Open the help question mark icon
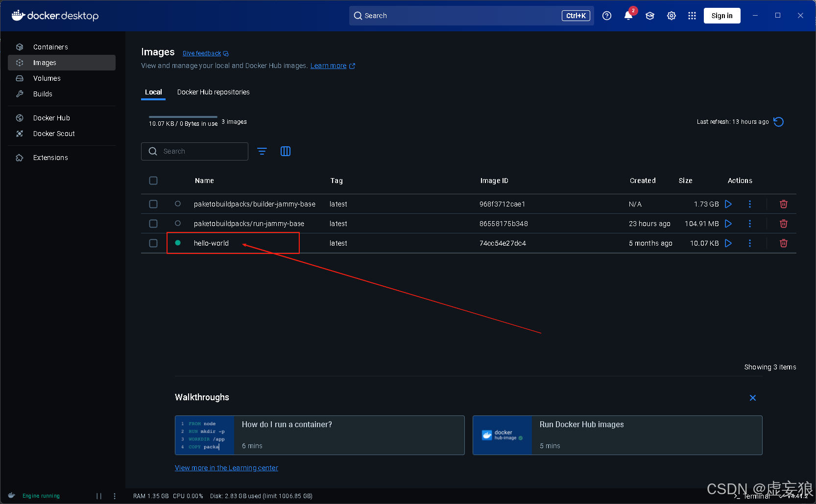The height and width of the screenshot is (504, 816). coord(607,16)
